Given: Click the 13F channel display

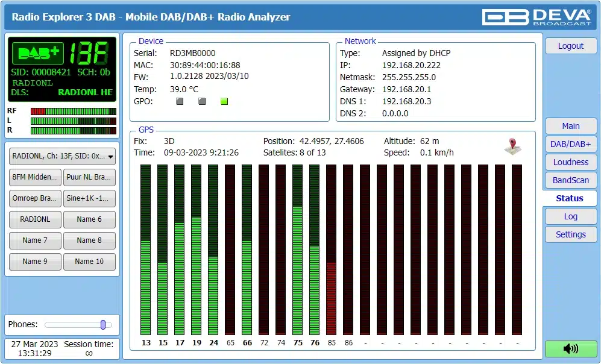Looking at the screenshot, I should pyautogui.click(x=89, y=53).
